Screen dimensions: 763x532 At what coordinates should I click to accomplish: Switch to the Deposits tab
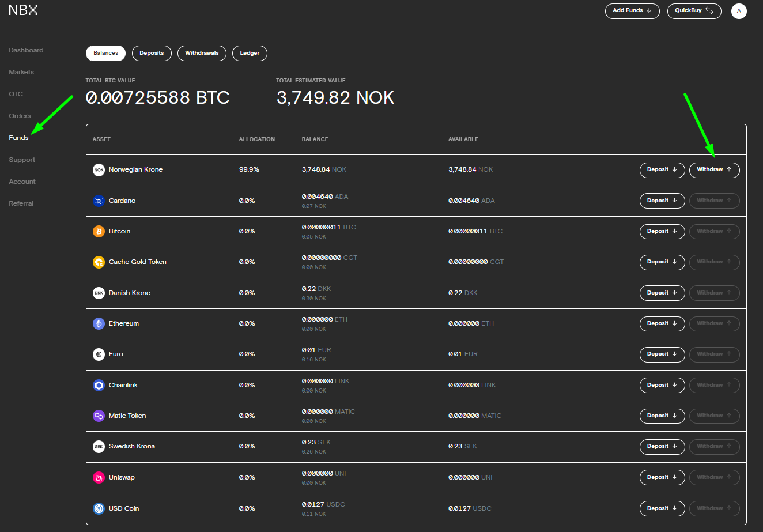[152, 53]
